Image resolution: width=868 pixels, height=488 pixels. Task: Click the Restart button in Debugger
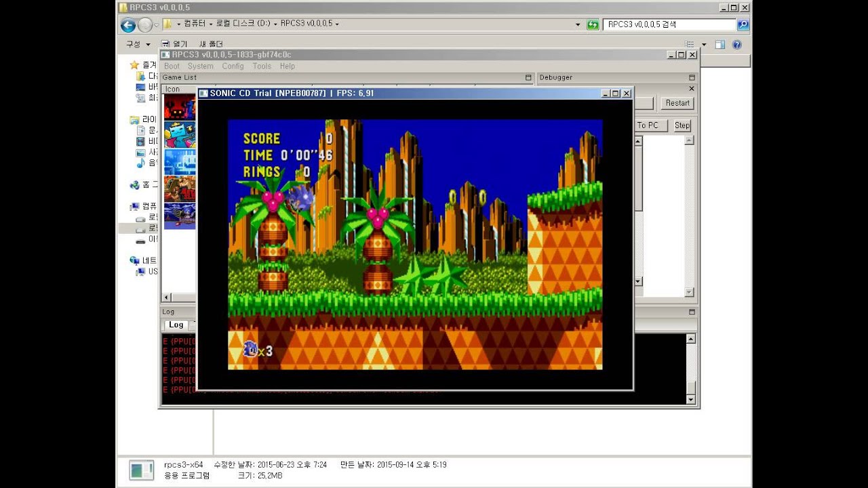(x=677, y=103)
